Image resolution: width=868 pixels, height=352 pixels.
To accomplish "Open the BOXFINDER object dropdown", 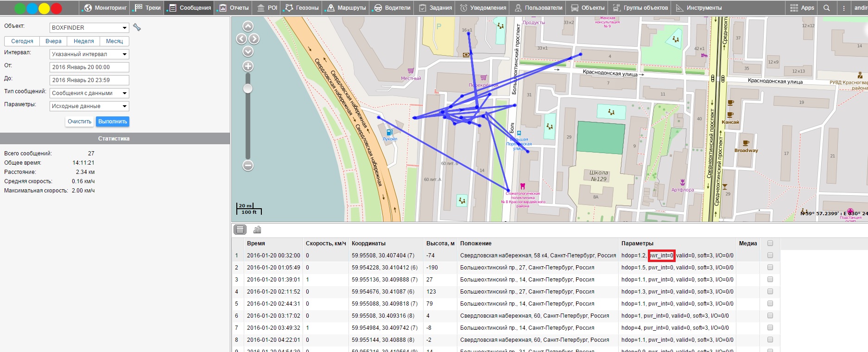I will click(x=89, y=28).
